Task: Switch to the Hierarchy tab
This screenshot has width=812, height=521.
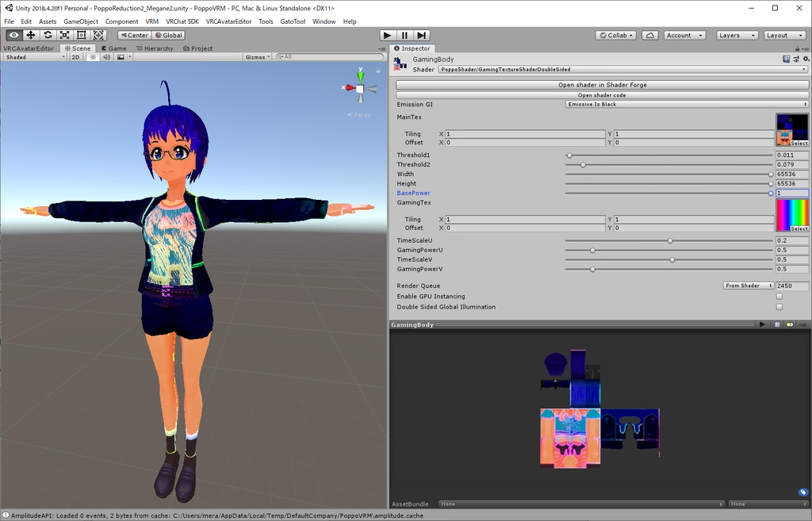Action: (x=155, y=48)
